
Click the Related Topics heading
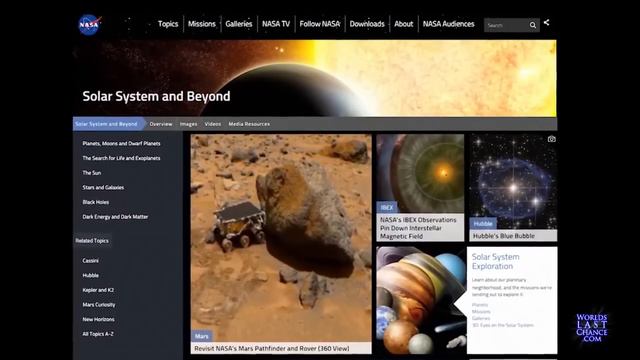(92, 241)
